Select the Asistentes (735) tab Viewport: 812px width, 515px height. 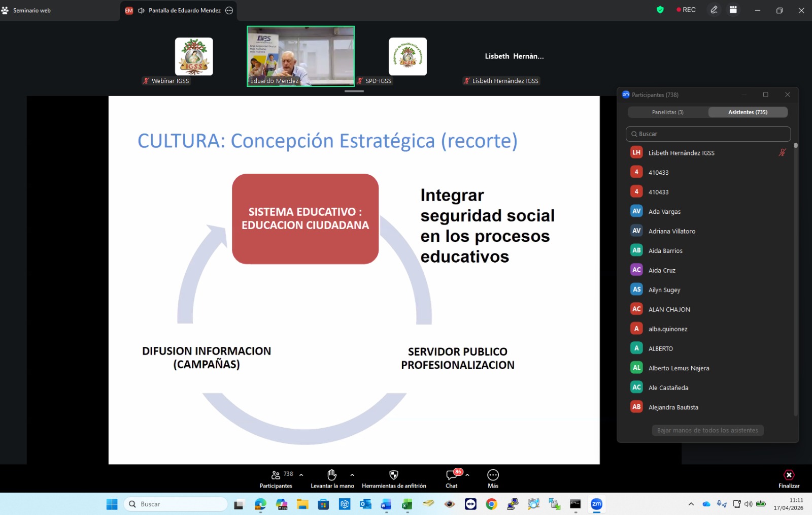[x=748, y=112]
